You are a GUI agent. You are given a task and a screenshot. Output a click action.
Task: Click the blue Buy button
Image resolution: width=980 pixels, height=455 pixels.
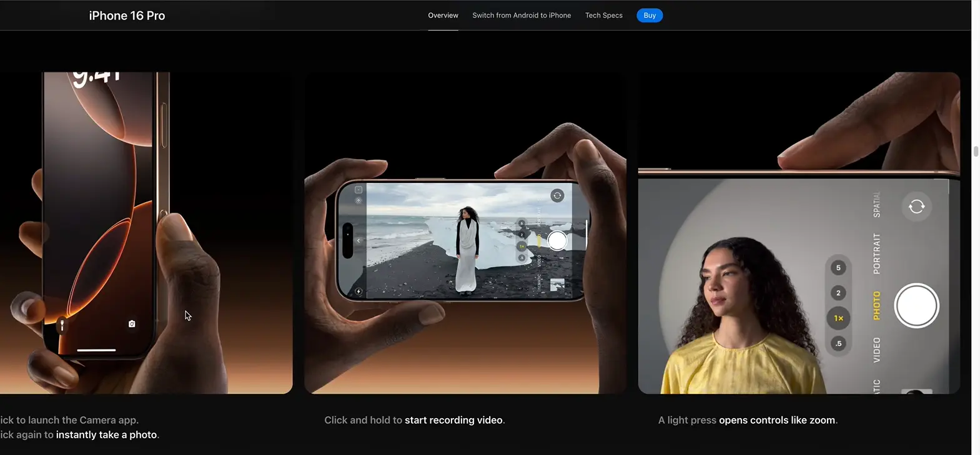pyautogui.click(x=650, y=16)
